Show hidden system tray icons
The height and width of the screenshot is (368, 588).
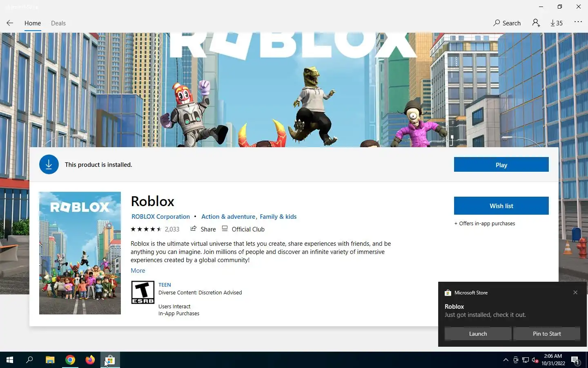(506, 360)
